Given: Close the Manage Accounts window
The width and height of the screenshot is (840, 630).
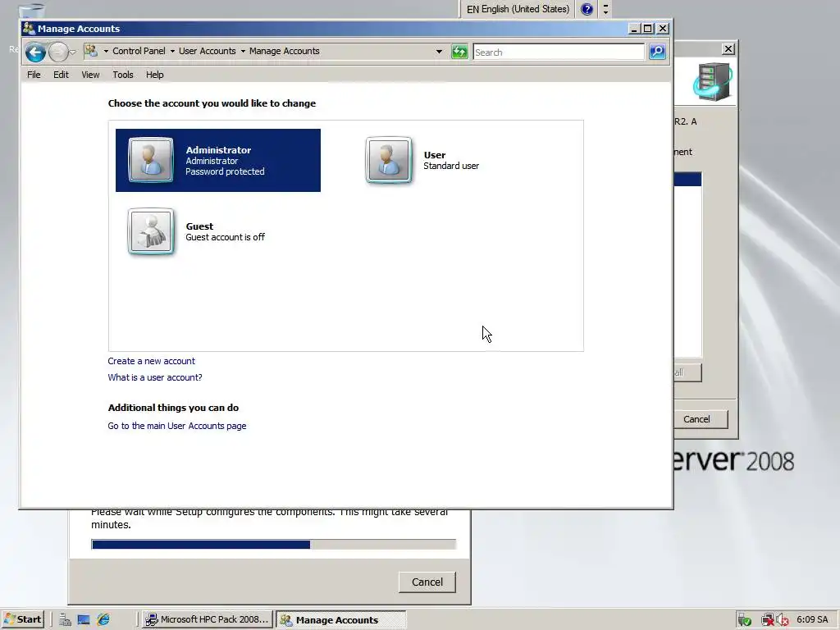Looking at the screenshot, I should tap(663, 29).
